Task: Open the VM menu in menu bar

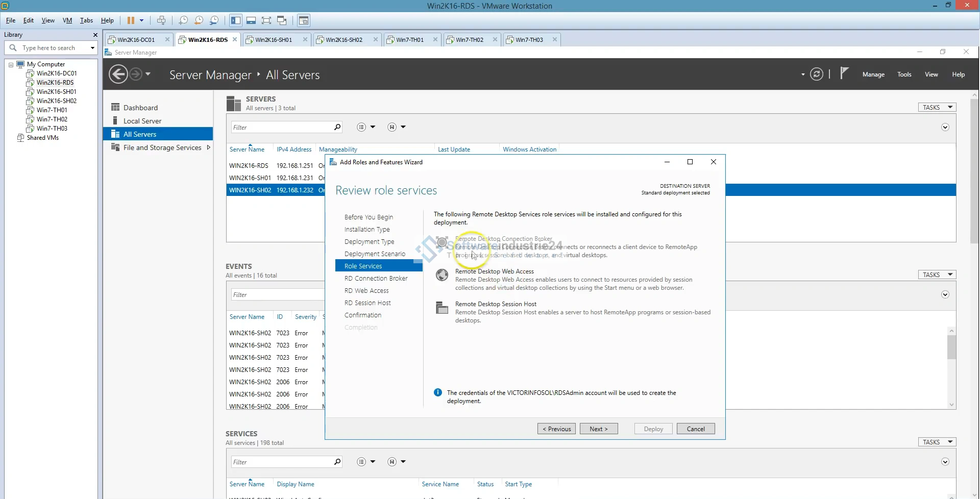Action: click(67, 20)
